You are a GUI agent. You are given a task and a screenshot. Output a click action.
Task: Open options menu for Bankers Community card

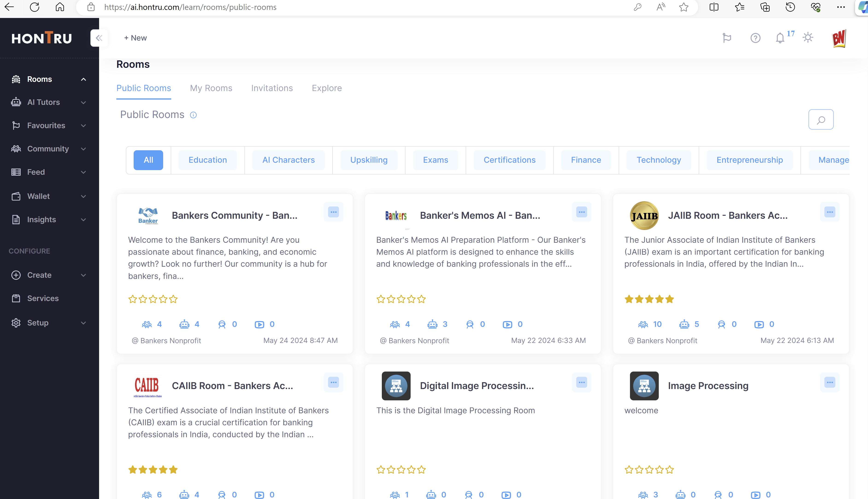[x=333, y=212]
